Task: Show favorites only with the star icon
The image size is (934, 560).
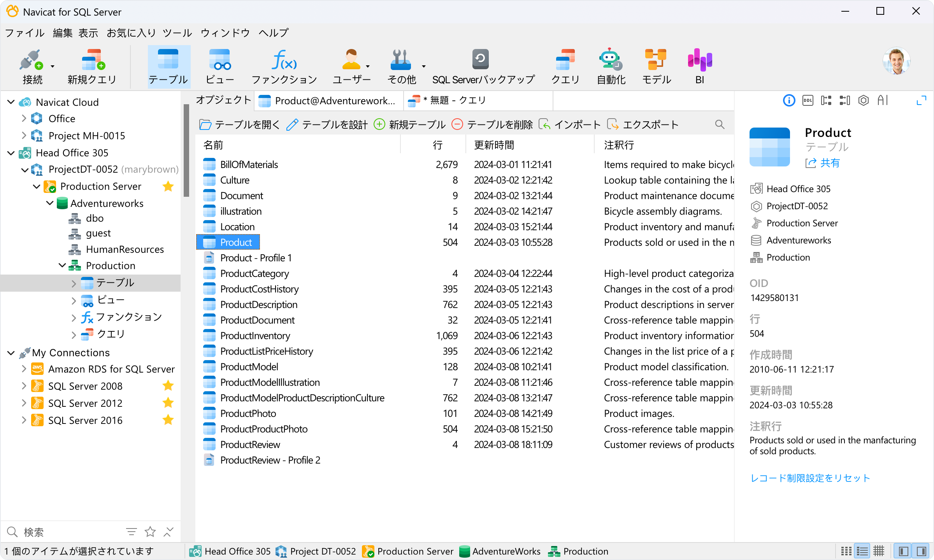Action: coord(150,532)
